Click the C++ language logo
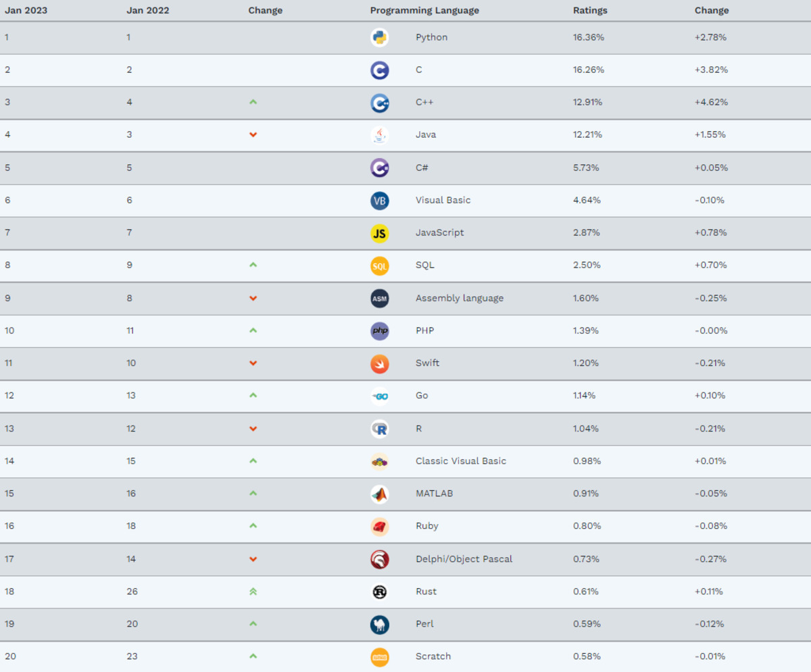Image resolution: width=811 pixels, height=672 pixels. point(380,103)
